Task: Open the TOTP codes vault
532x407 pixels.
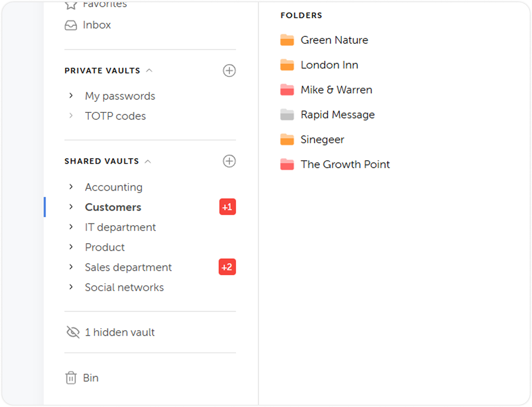Action: point(115,116)
